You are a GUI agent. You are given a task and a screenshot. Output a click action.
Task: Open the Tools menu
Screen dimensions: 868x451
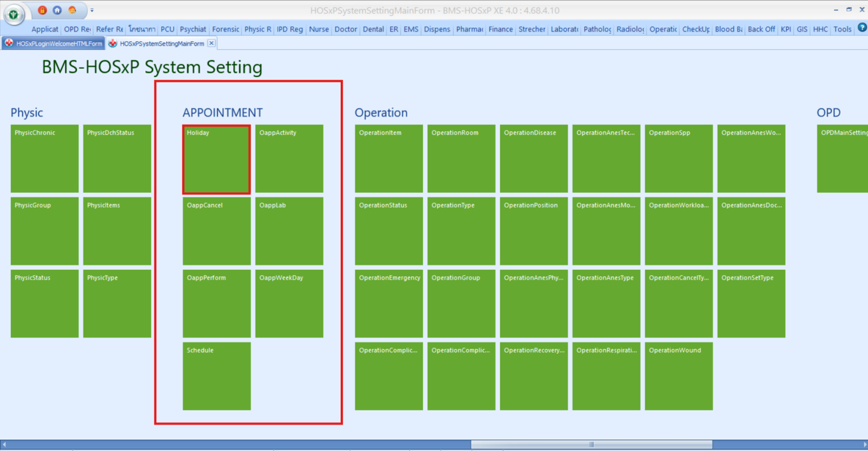[x=843, y=29]
